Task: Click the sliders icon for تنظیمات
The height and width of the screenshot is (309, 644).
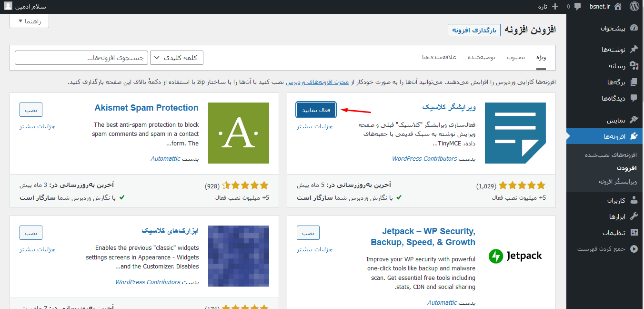Action: click(634, 233)
